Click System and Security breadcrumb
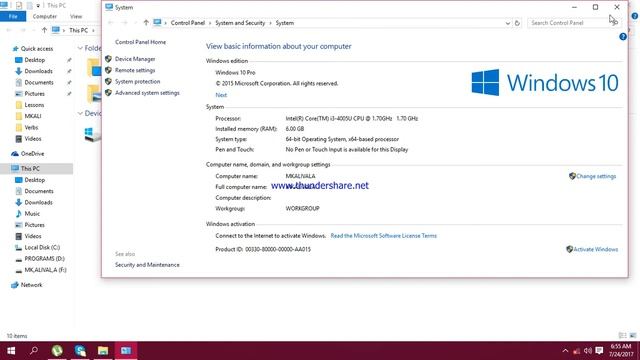640x360 pixels. [x=240, y=23]
